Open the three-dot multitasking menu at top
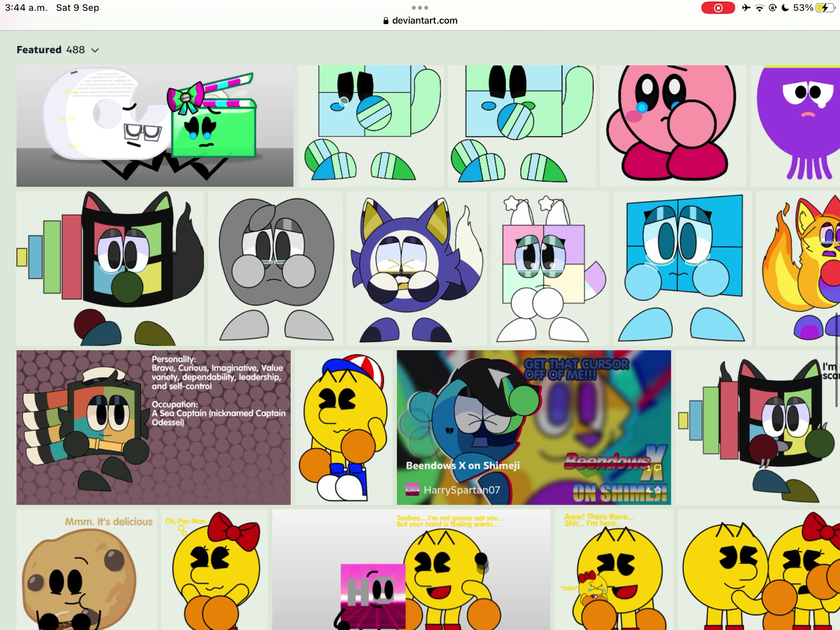 click(420, 7)
